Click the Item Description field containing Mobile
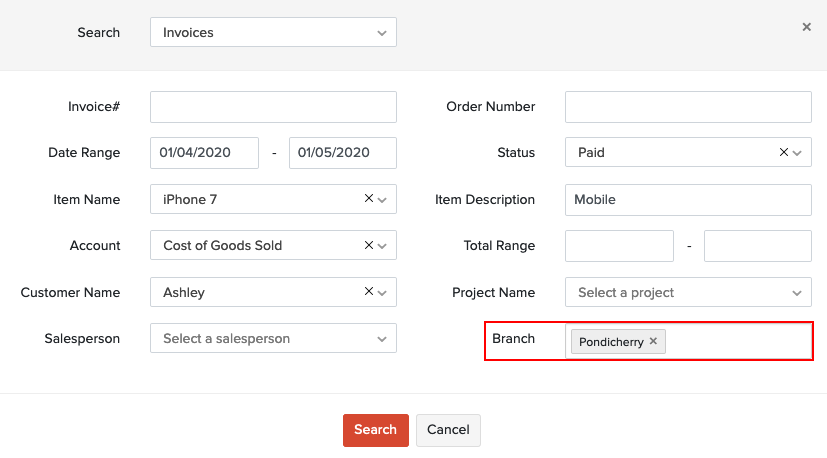 [x=687, y=200]
